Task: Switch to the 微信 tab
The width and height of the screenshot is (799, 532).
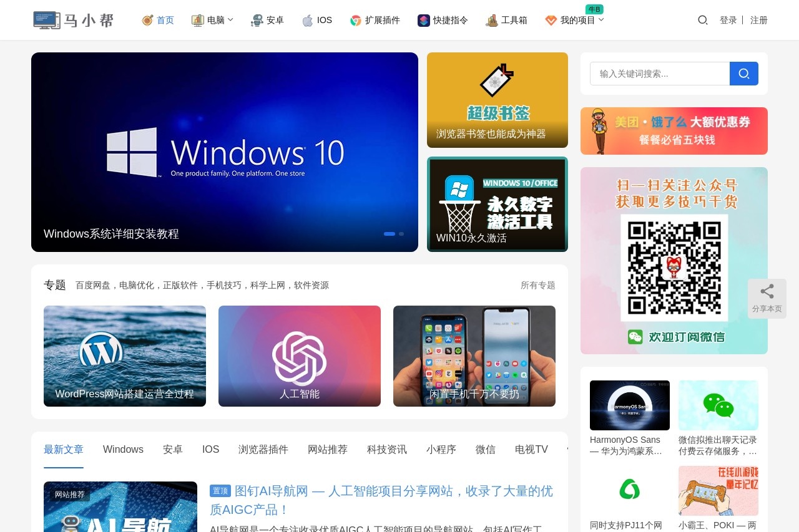Action: click(486, 449)
